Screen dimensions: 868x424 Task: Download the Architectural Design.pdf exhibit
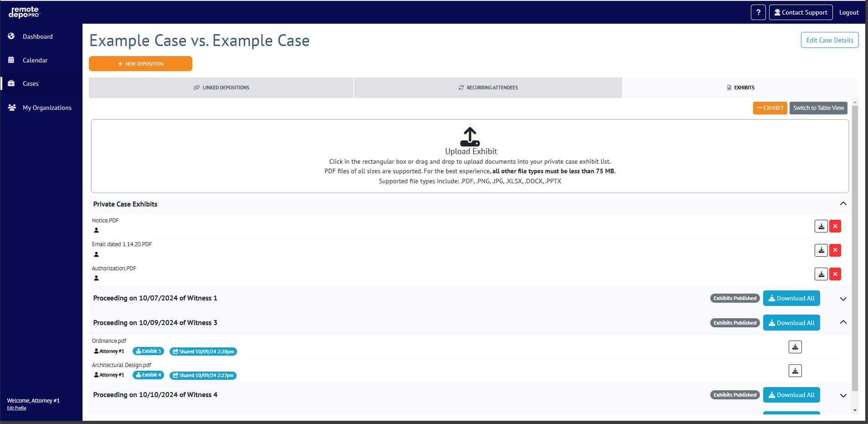coord(795,371)
